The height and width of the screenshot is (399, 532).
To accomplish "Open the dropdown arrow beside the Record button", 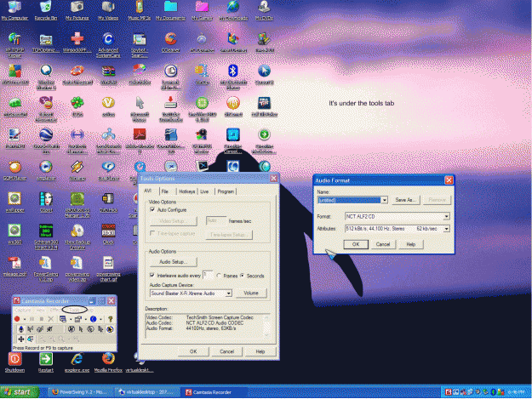I will (25, 319).
